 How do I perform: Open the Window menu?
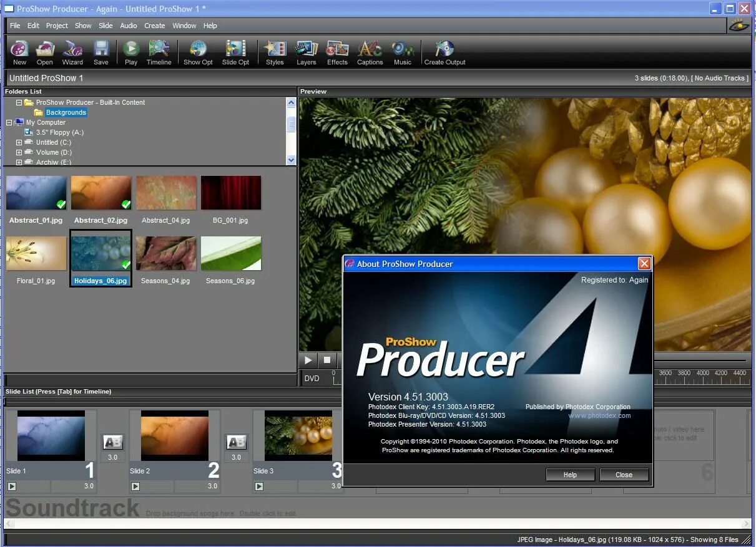[184, 26]
